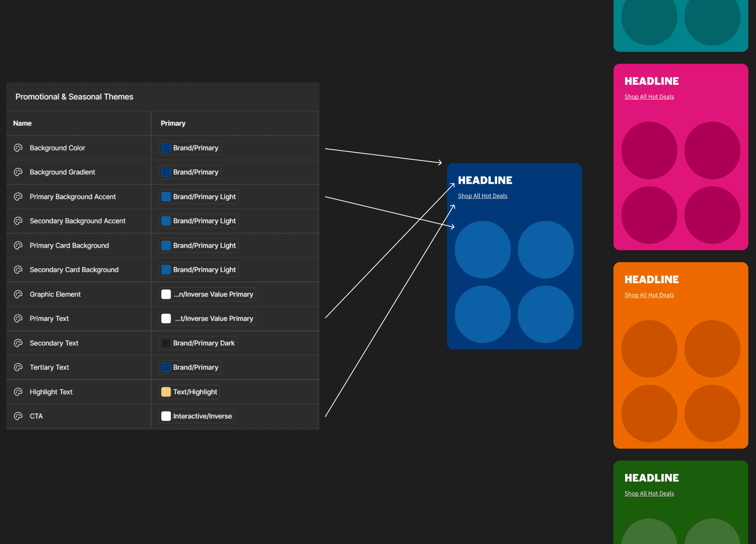
Task: Select the CTA variable name
Action: click(x=36, y=416)
